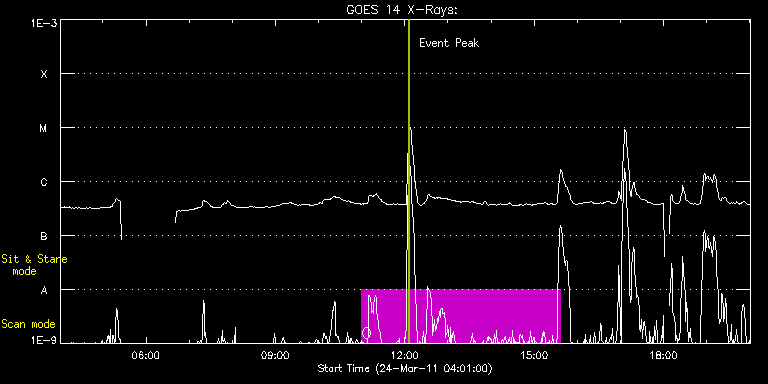Click the 1E-3 upper axis value
This screenshot has height=384, width=768.
coord(43,23)
